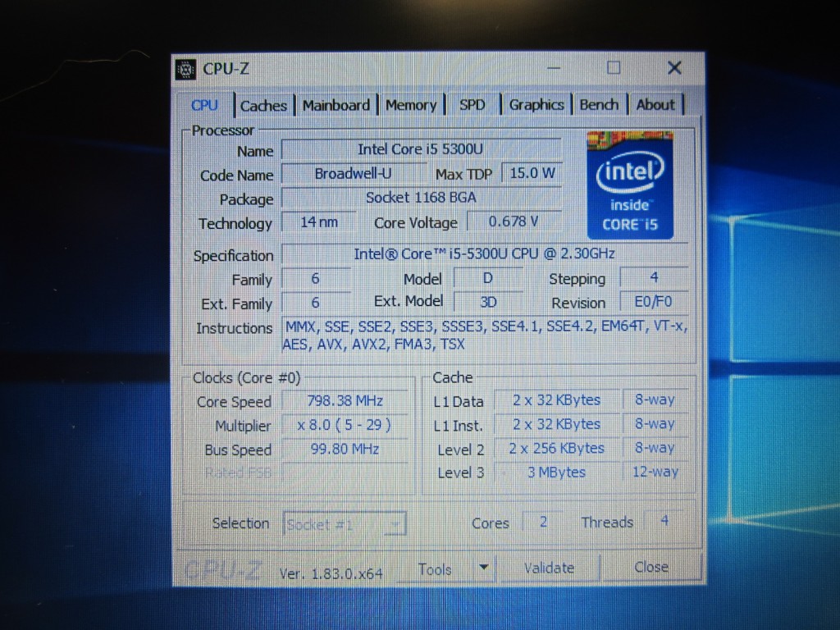Viewport: 840px width, 630px height.
Task: Click the Core Voltage value 0.678 V
Action: pos(514,221)
